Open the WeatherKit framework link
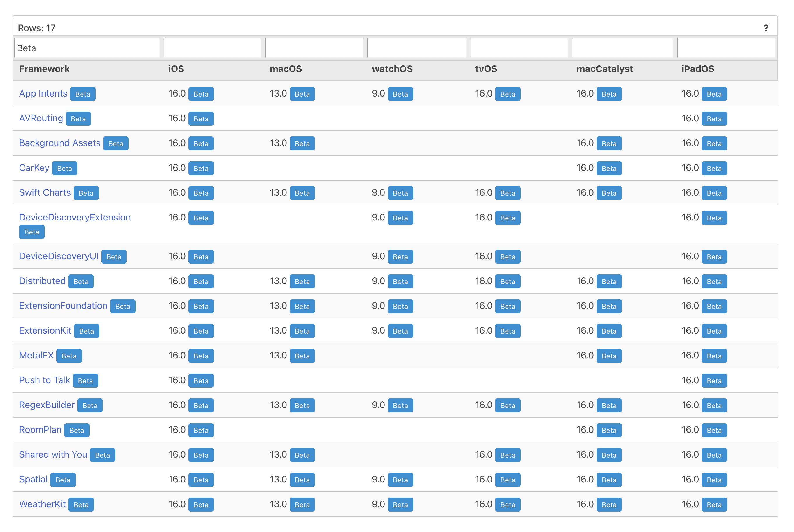The image size is (794, 532). pyautogui.click(x=42, y=504)
